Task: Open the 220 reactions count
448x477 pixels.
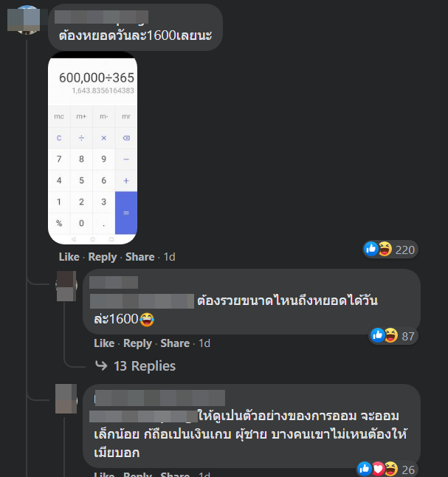Action: click(x=404, y=250)
